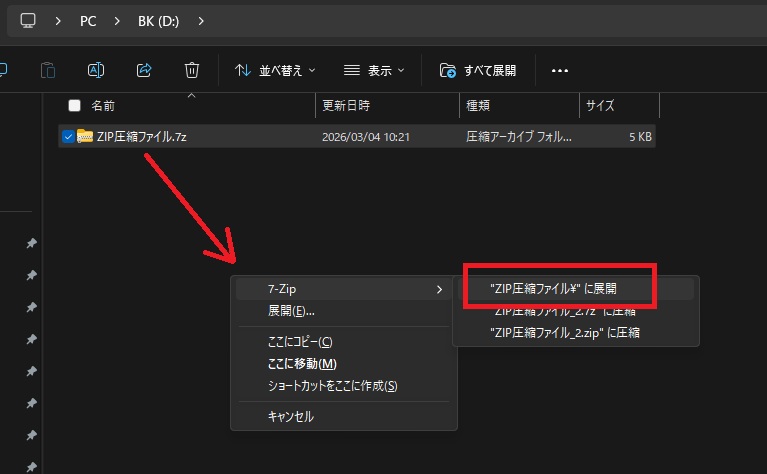767x474 pixels.
Task: Sort by the 更新日時 column header
Action: click(x=345, y=105)
